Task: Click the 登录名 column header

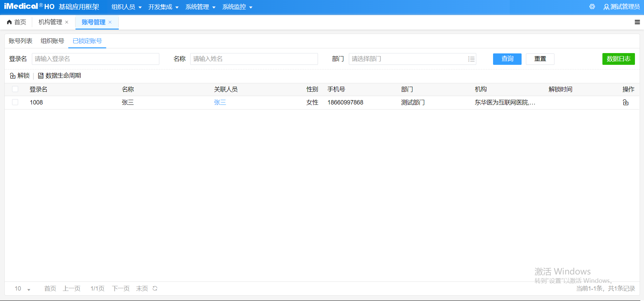Action: tap(38, 89)
